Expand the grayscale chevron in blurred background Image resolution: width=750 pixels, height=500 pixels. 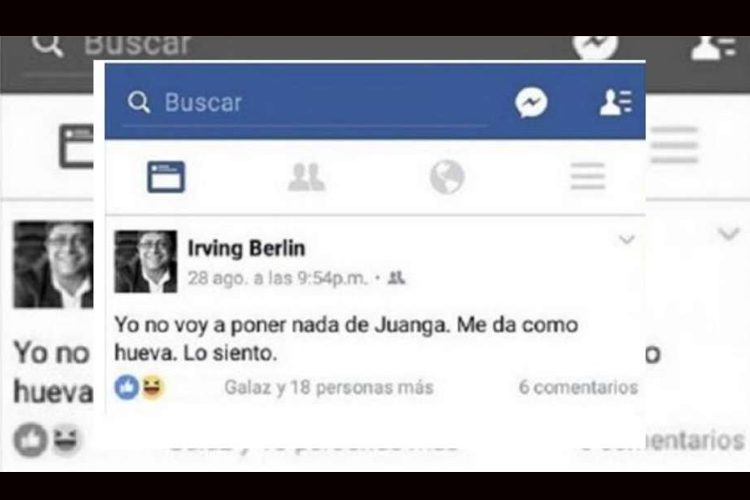[729, 233]
